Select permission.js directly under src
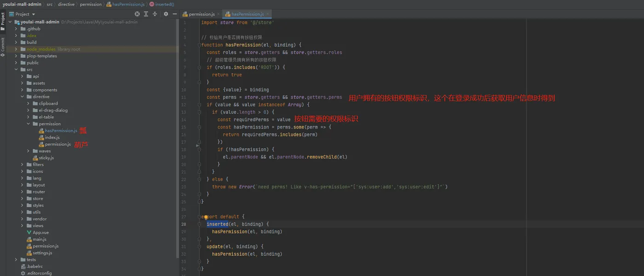Viewport: 644px width, 276px height. (46, 246)
